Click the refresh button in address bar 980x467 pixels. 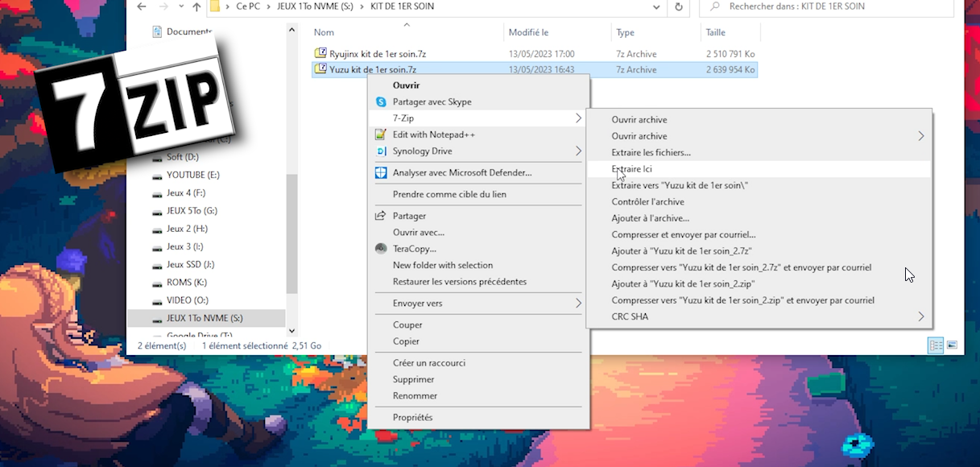pyautogui.click(x=678, y=7)
